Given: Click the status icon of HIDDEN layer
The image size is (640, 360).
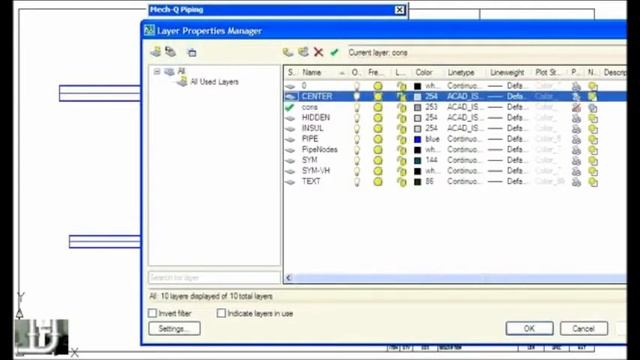Looking at the screenshot, I should (x=290, y=118).
